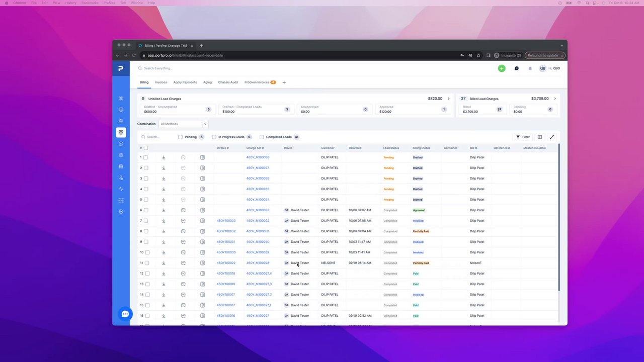Download charge set 46OY_M100038 row
The height and width of the screenshot is (362, 644).
(164, 157)
